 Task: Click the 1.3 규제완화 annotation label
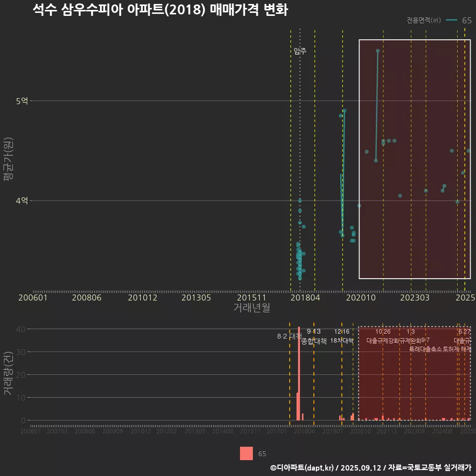point(411,336)
